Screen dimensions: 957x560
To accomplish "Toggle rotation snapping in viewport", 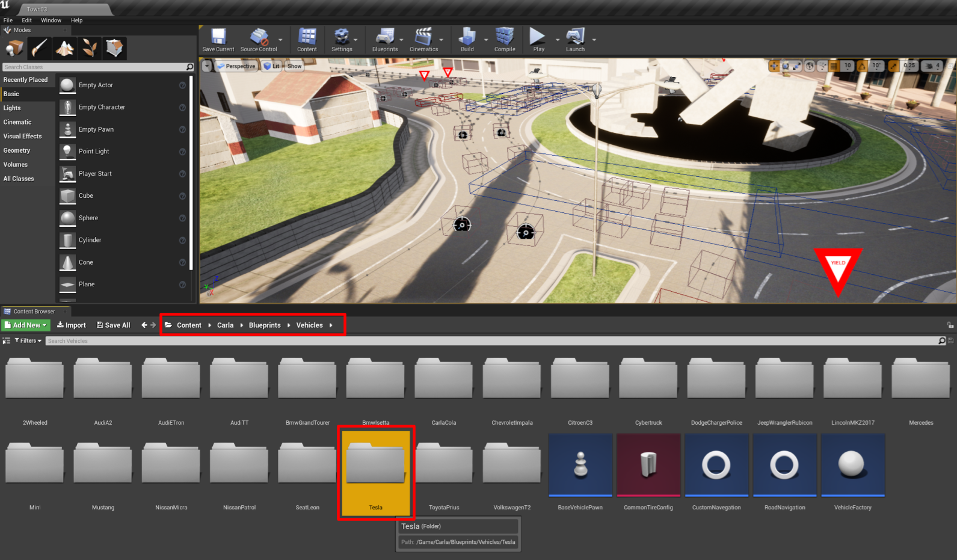I will 862,66.
